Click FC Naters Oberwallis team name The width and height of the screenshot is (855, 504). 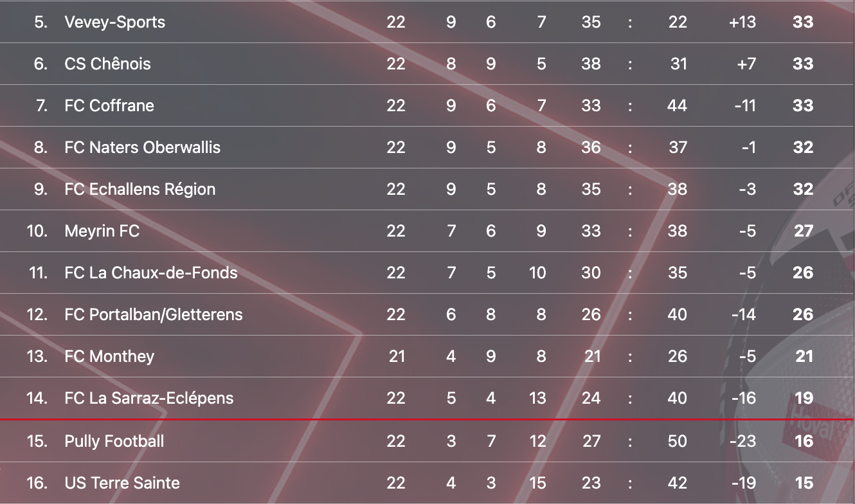coord(142,147)
